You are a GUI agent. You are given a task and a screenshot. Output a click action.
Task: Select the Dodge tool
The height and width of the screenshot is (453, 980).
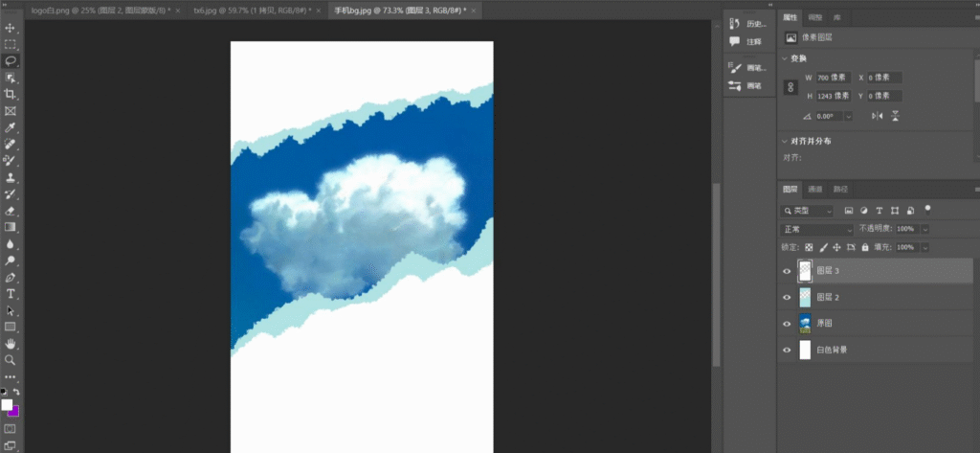click(10, 260)
